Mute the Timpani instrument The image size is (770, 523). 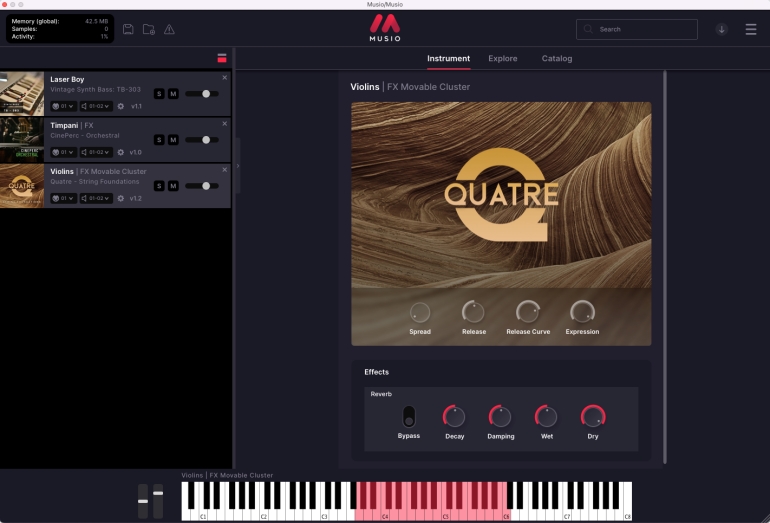coord(173,140)
